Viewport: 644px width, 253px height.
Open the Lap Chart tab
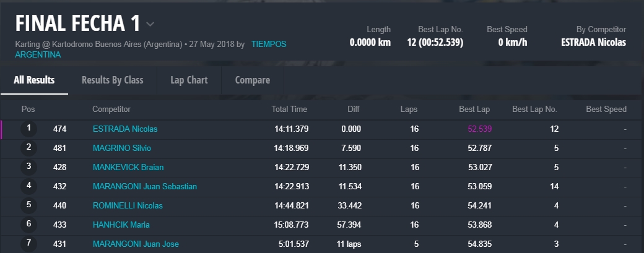point(189,80)
